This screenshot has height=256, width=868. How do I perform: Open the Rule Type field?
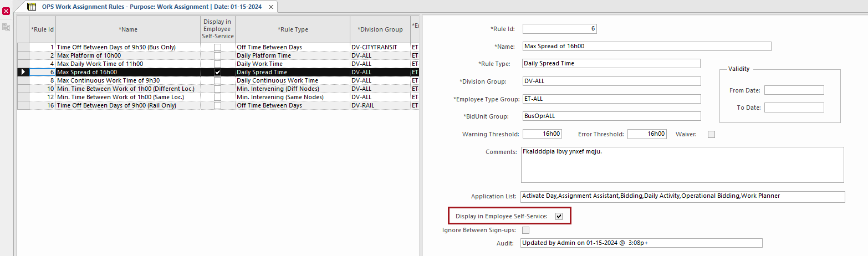611,63
